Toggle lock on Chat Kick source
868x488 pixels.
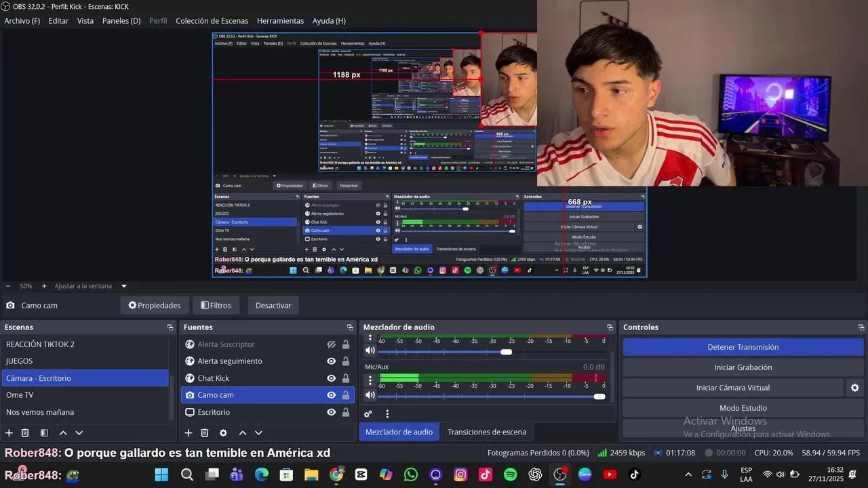click(346, 378)
